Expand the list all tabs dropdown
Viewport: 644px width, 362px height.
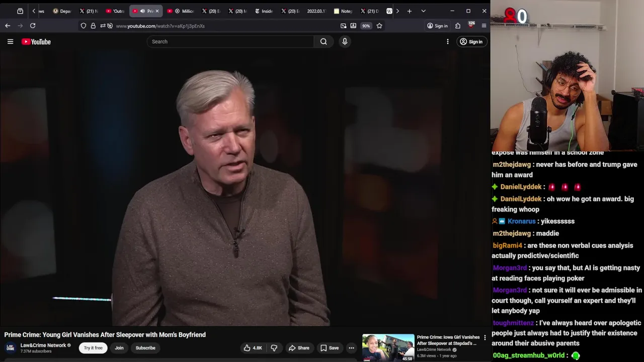(x=423, y=11)
